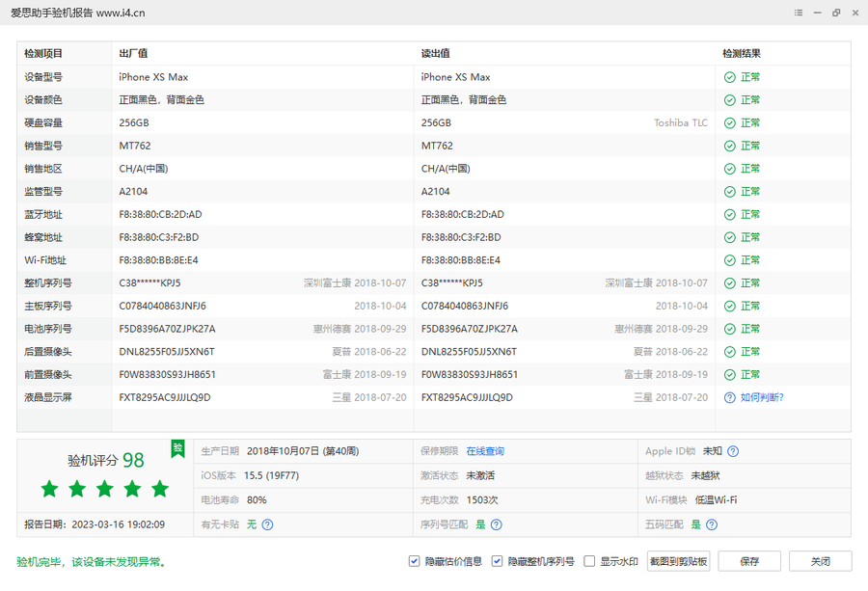Minimize the 爱思助手验机报告 window
Screen dimensions: 868x591
click(x=817, y=13)
